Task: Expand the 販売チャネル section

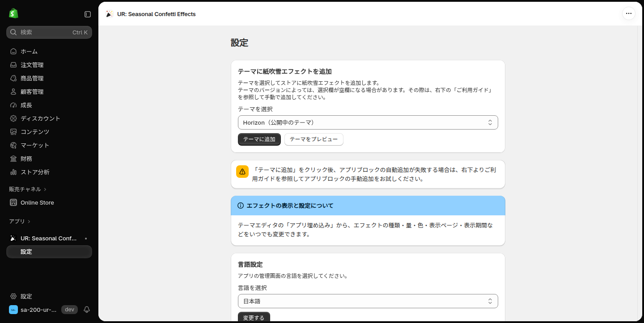Action: click(x=28, y=189)
